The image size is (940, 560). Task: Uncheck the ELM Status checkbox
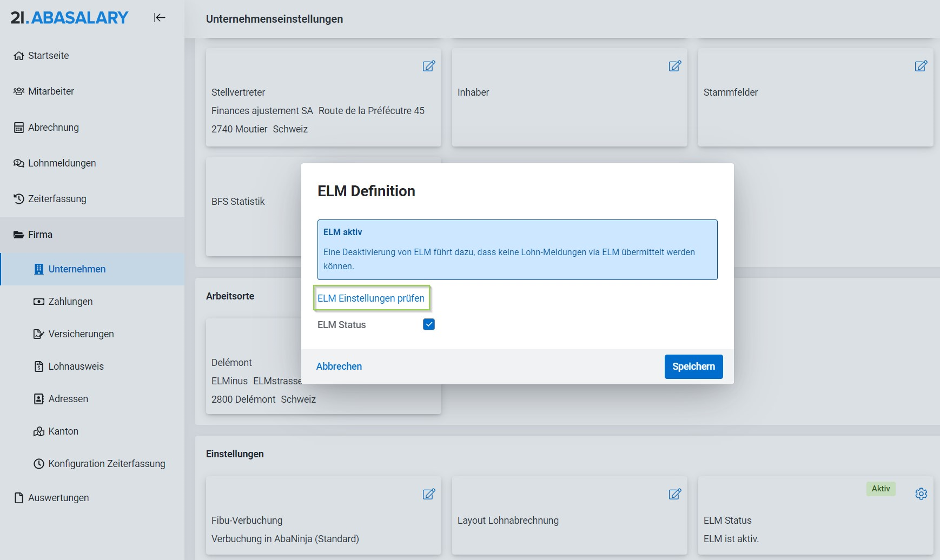tap(429, 324)
